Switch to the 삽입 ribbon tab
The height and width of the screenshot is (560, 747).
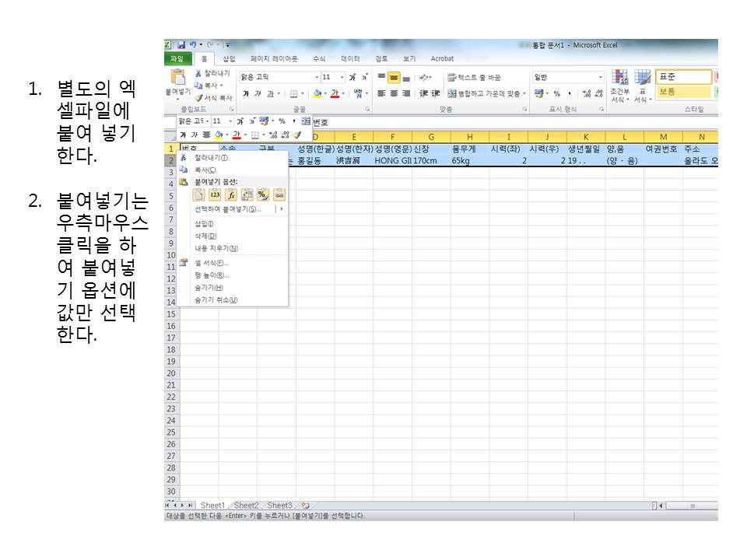[228, 58]
